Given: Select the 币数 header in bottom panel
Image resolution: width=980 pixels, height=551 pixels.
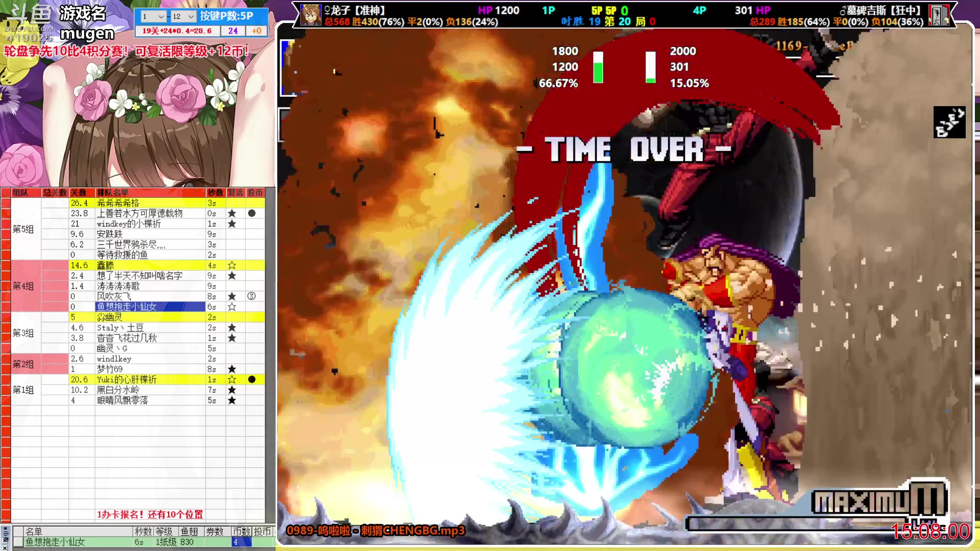Looking at the screenshot, I should [x=241, y=532].
